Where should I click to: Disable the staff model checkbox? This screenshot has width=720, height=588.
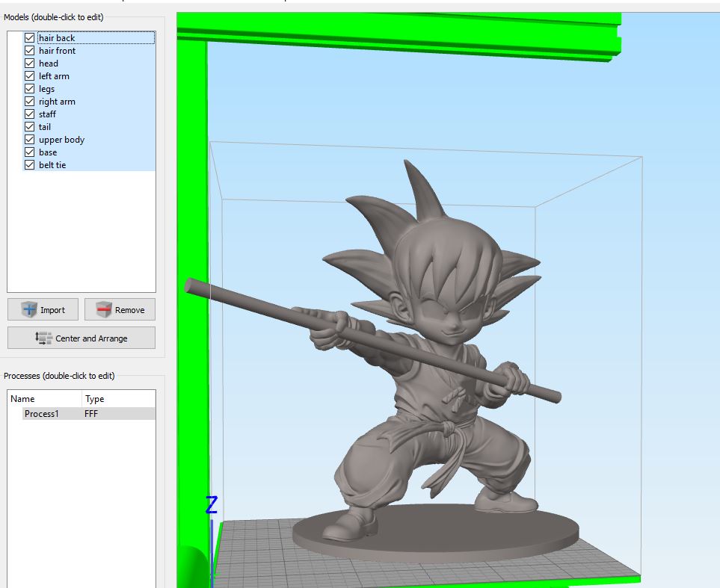click(x=29, y=114)
